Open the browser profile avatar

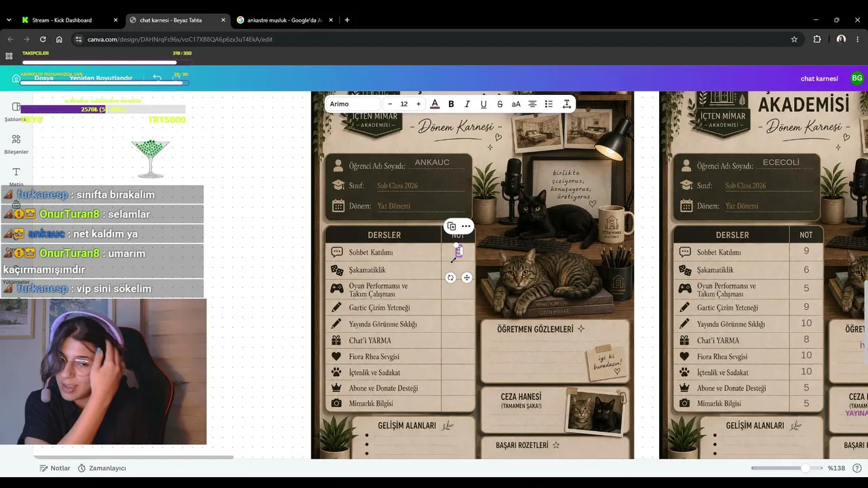coord(842,39)
